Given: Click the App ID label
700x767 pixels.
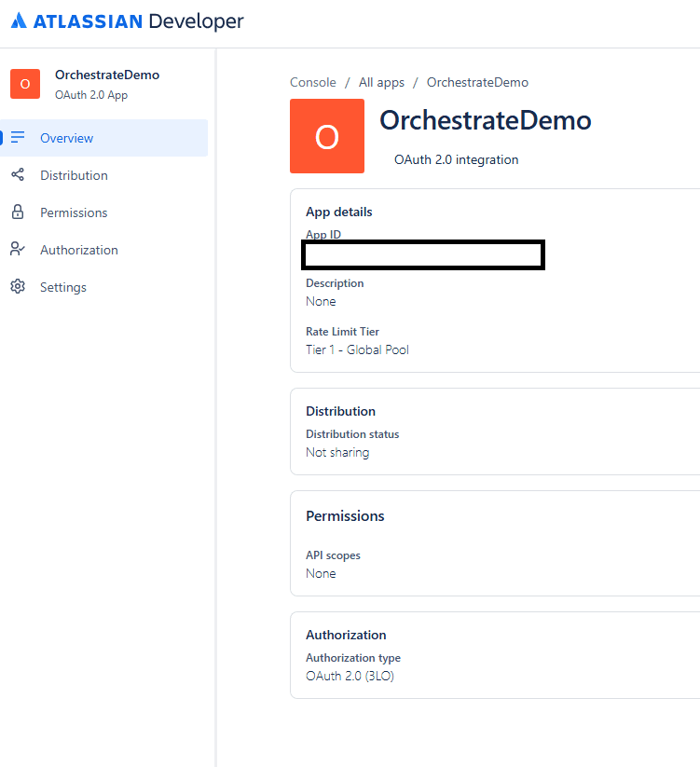Looking at the screenshot, I should [x=323, y=234].
